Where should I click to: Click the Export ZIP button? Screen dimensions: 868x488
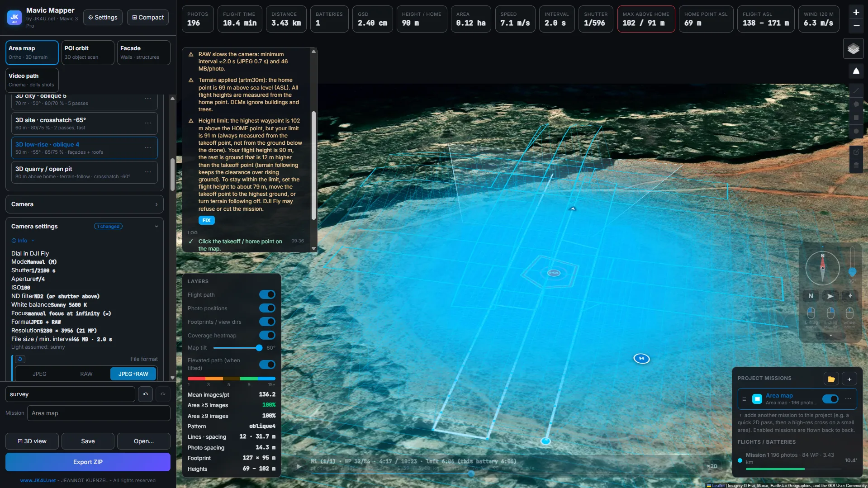[x=88, y=462]
